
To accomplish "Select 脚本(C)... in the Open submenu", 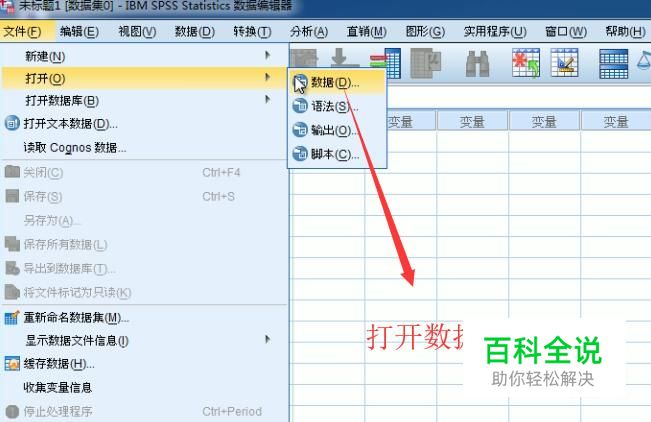I will coord(337,154).
